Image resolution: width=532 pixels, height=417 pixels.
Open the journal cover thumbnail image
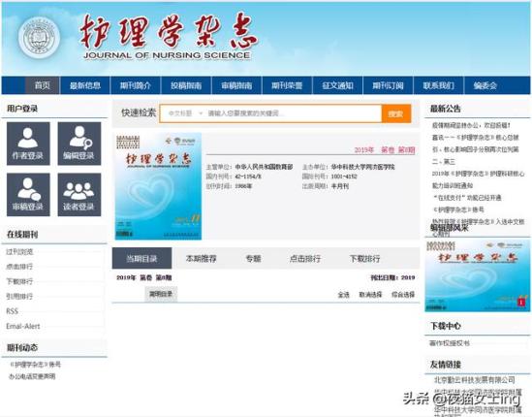click(x=158, y=186)
